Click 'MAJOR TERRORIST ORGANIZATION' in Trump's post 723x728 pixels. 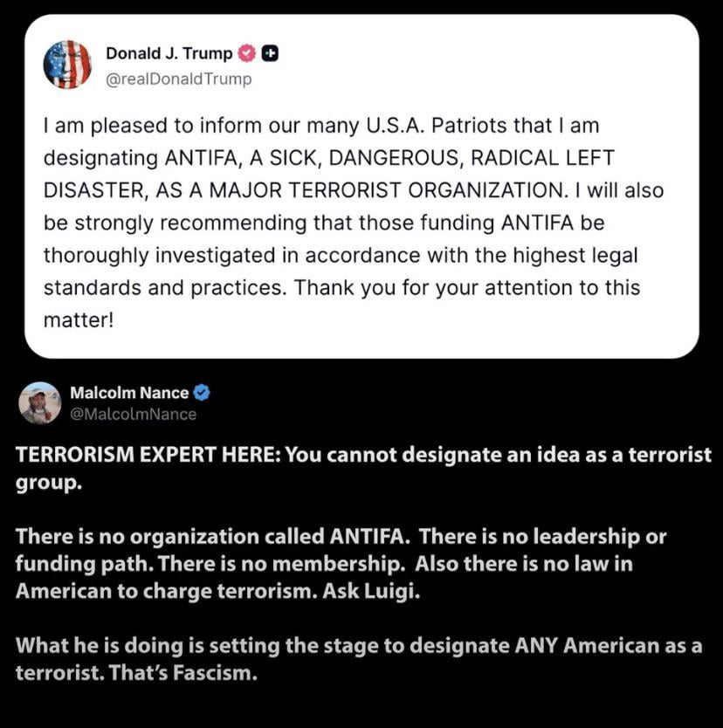tap(389, 190)
